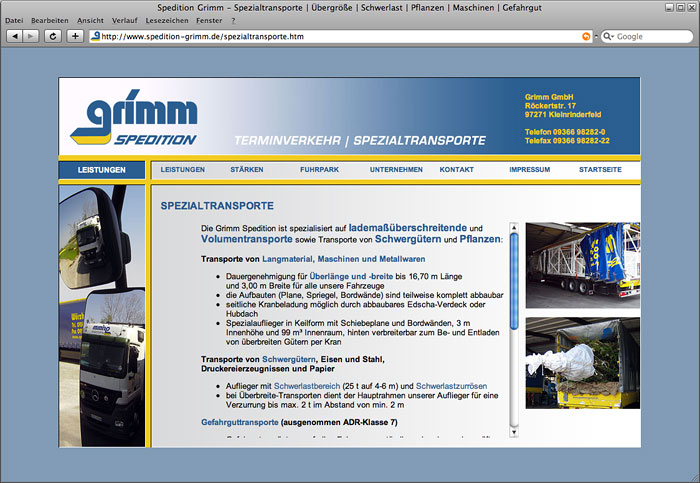This screenshot has width=700, height=483.
Task: Open the truck with blue tarp photo
Action: [583, 265]
